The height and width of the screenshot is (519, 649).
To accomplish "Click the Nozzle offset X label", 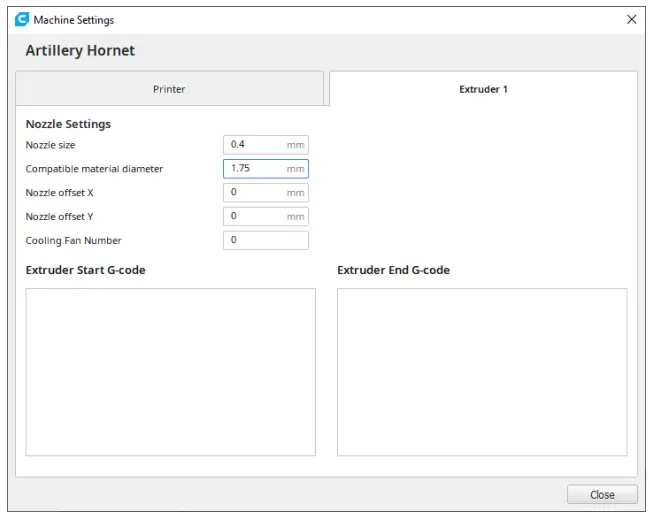I will (60, 193).
